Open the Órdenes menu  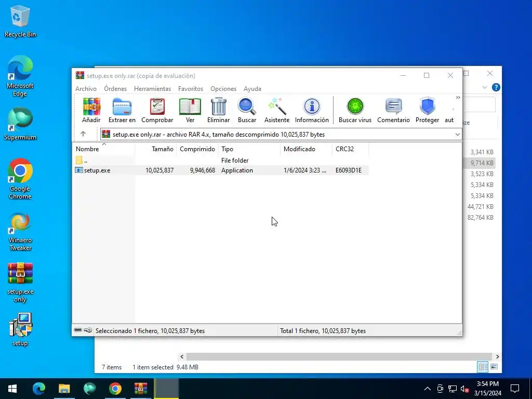click(115, 88)
